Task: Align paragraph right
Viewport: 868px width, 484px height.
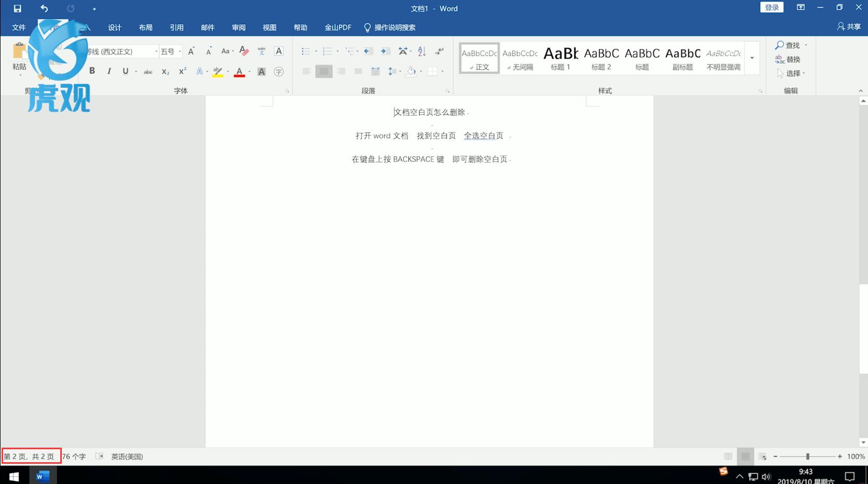Action: point(341,71)
